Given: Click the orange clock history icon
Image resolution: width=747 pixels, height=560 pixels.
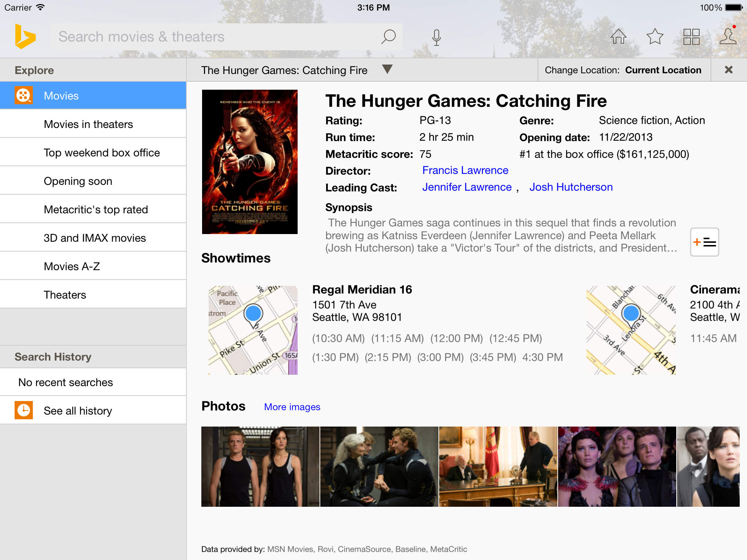Looking at the screenshot, I should 24,410.
